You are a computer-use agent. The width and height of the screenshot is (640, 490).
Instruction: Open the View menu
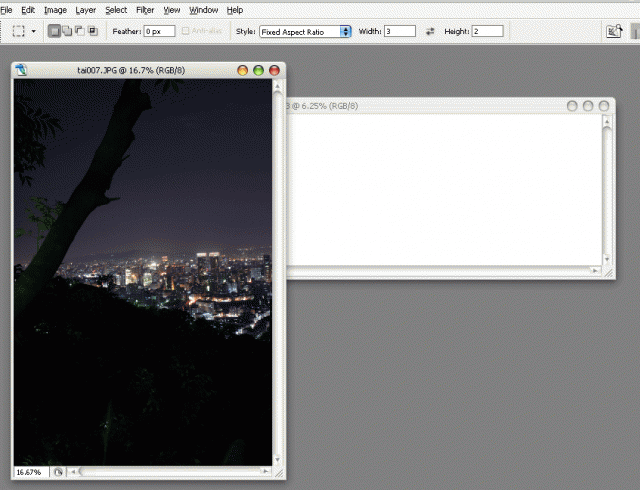(171, 10)
